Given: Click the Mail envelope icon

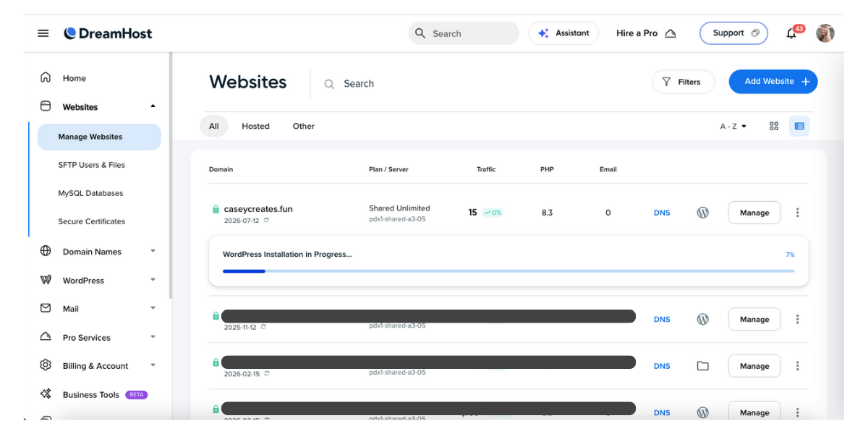Looking at the screenshot, I should pos(46,308).
